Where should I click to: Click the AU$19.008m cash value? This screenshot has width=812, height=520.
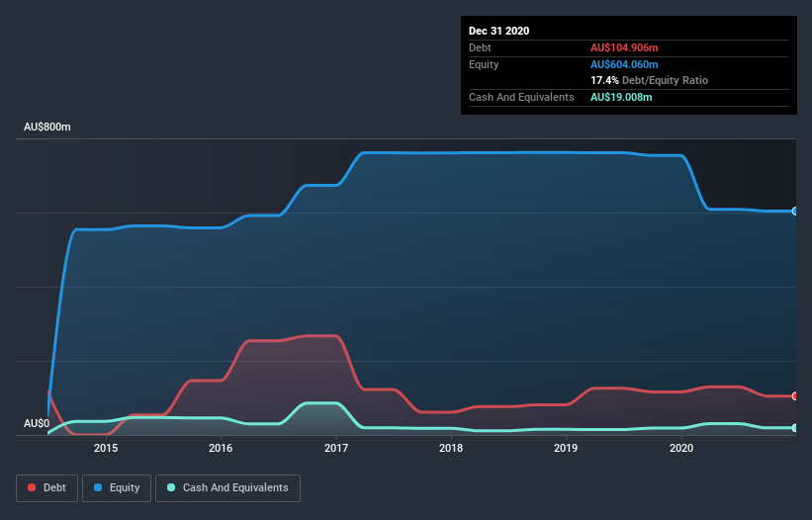621,97
